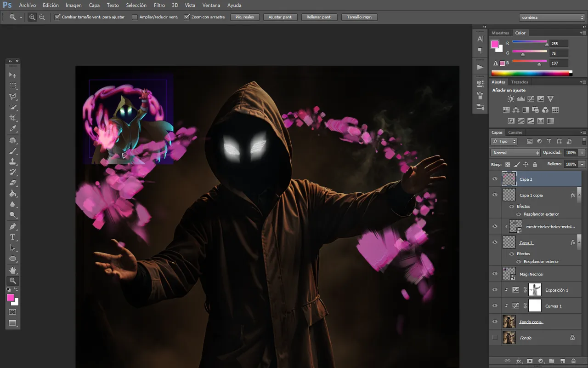Open the Character panel icon

[x=480, y=39]
